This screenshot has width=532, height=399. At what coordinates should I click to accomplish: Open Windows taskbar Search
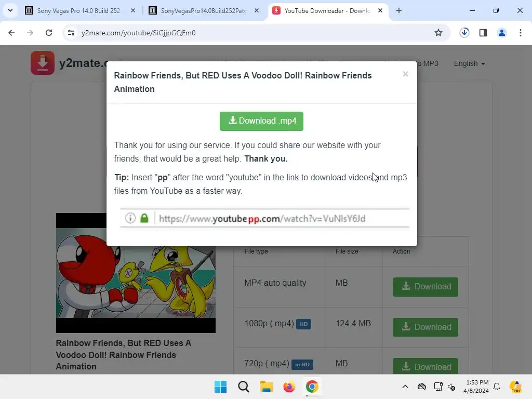click(244, 387)
